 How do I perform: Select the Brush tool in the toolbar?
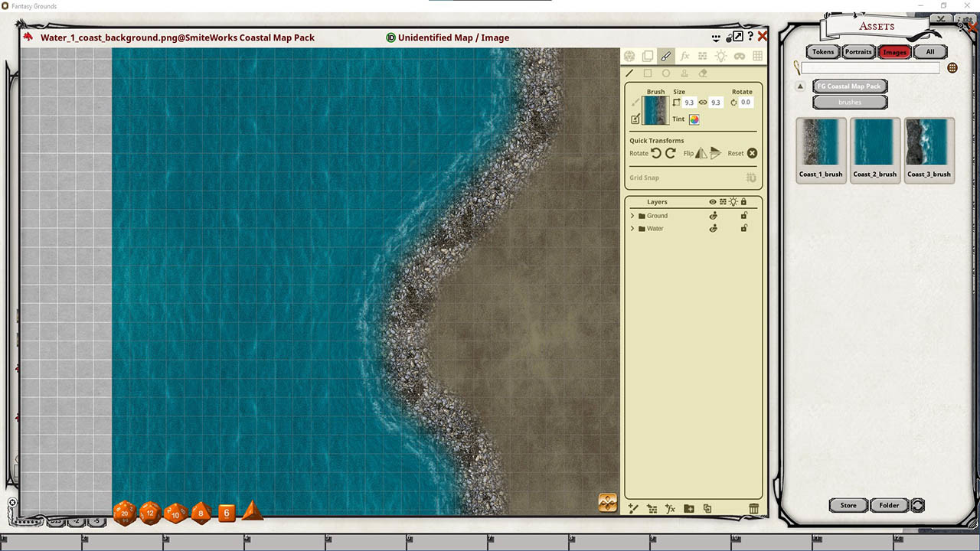coord(666,55)
